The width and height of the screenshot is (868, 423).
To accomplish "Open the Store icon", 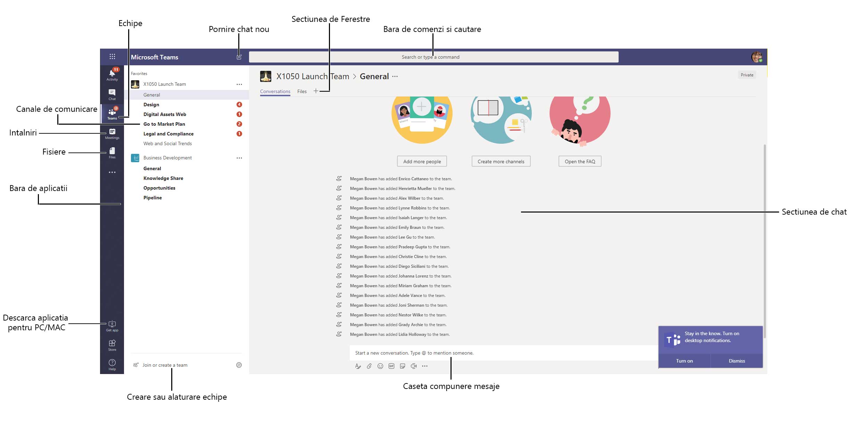I will click(x=112, y=345).
